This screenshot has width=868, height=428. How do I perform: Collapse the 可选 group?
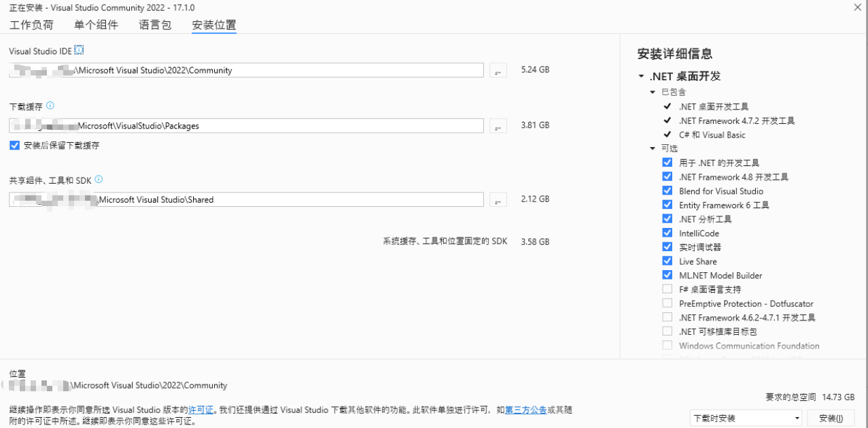click(x=653, y=148)
